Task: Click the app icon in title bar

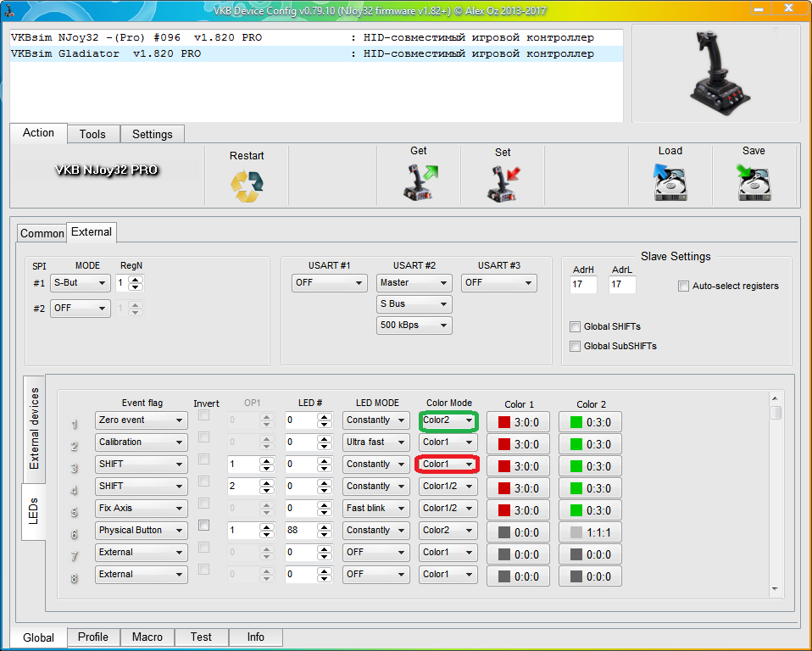Action: click(8, 9)
